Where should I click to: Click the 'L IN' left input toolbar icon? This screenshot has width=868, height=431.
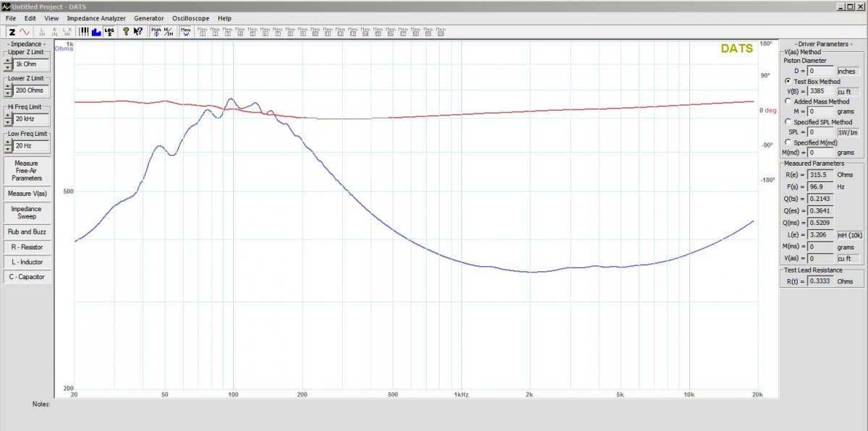point(42,32)
